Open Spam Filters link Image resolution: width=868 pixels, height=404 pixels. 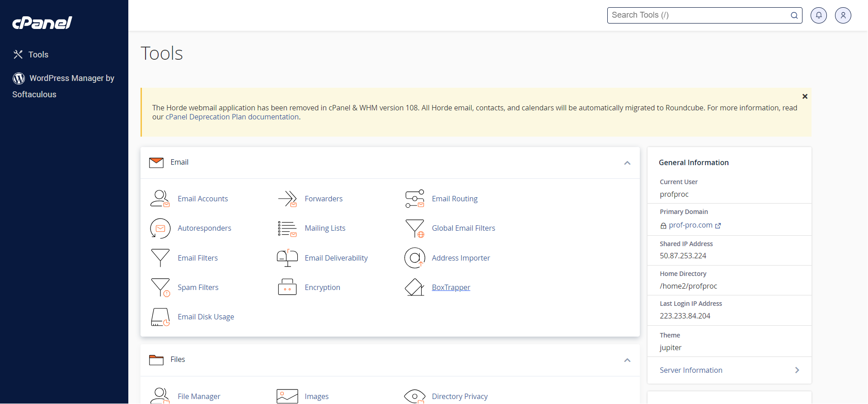(198, 288)
